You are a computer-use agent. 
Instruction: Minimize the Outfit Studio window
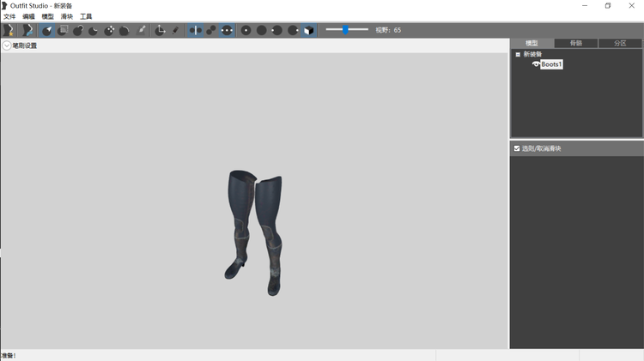pyautogui.click(x=585, y=6)
